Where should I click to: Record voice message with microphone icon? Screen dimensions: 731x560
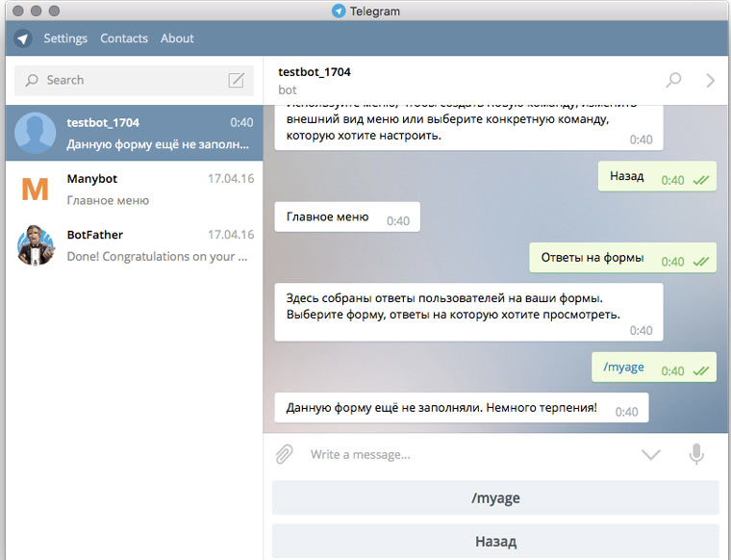(x=696, y=454)
